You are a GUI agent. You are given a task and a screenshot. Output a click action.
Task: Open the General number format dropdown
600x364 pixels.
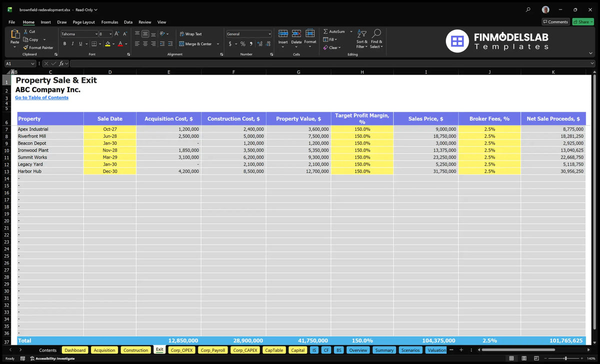tap(269, 34)
